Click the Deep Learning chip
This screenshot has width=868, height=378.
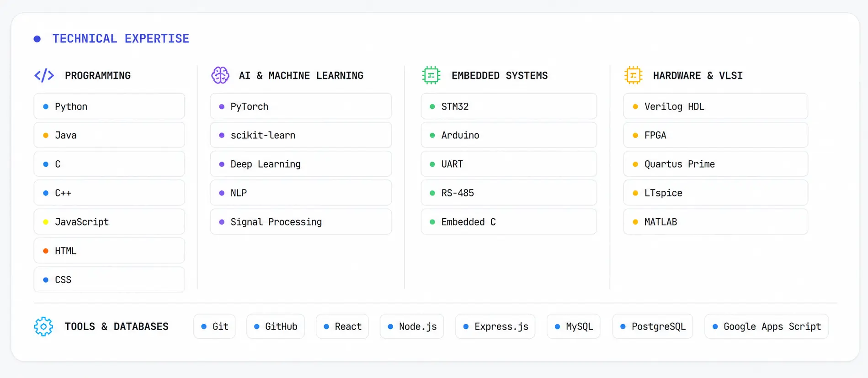point(301,164)
